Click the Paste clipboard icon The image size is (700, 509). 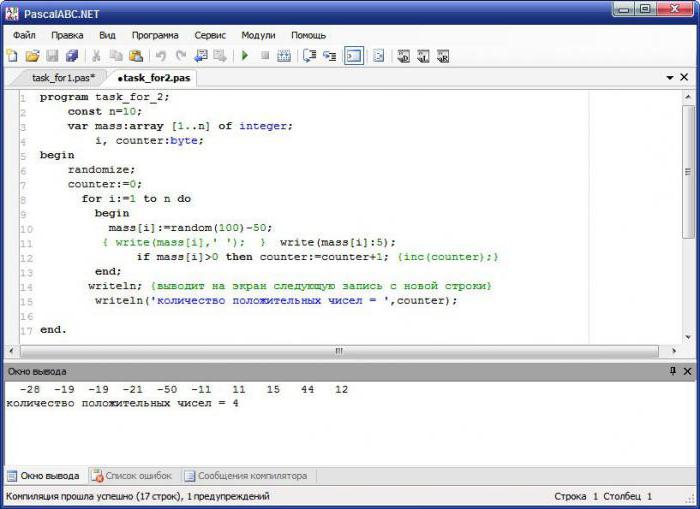pyautogui.click(x=136, y=56)
